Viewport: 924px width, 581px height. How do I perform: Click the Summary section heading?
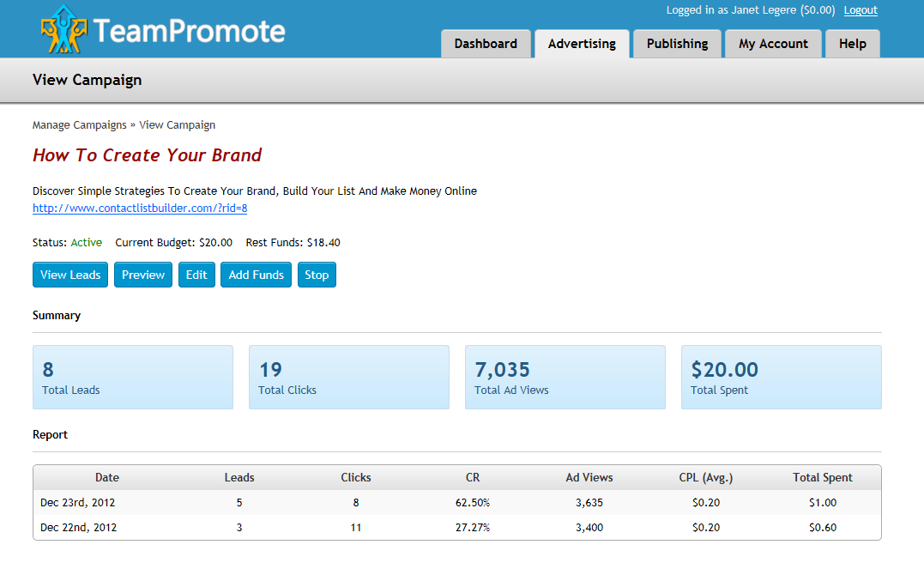57,315
